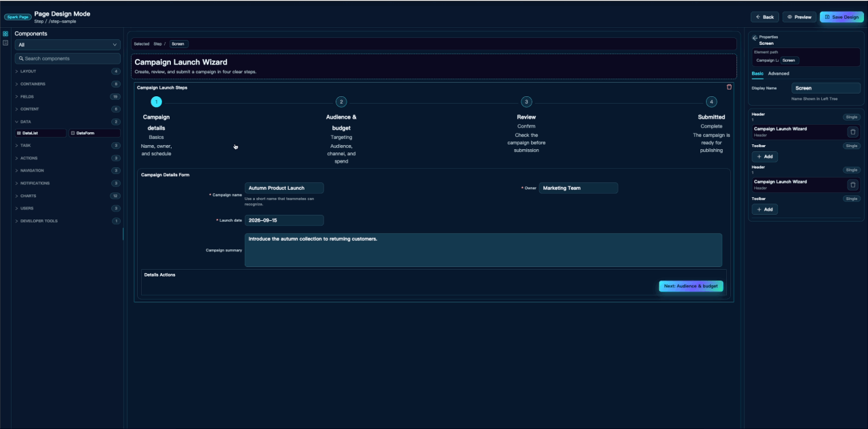The image size is (868, 429).
Task: Click the Preview button
Action: click(800, 17)
